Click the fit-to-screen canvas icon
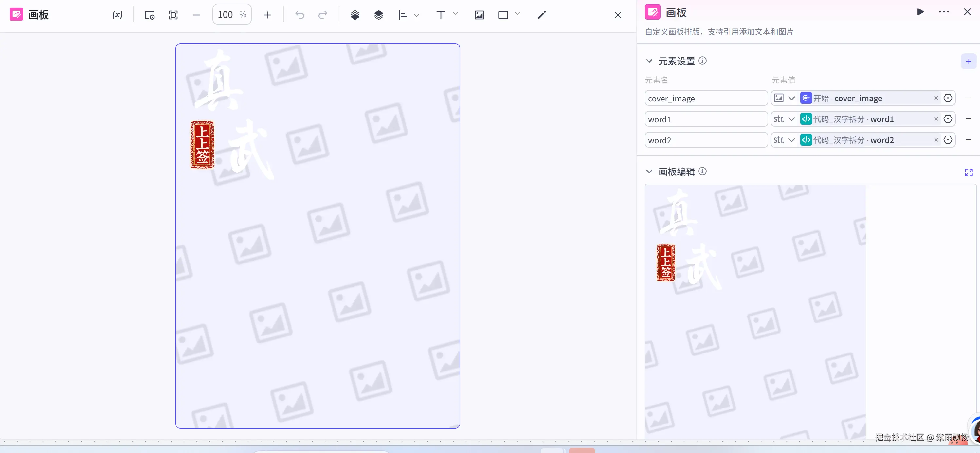The height and width of the screenshot is (453, 980). pyautogui.click(x=173, y=15)
